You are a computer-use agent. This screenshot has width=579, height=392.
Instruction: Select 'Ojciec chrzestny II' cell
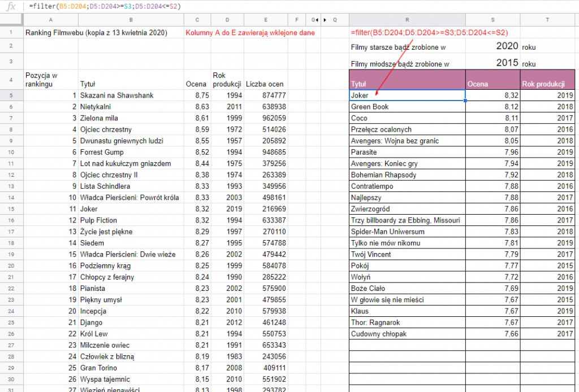point(131,175)
